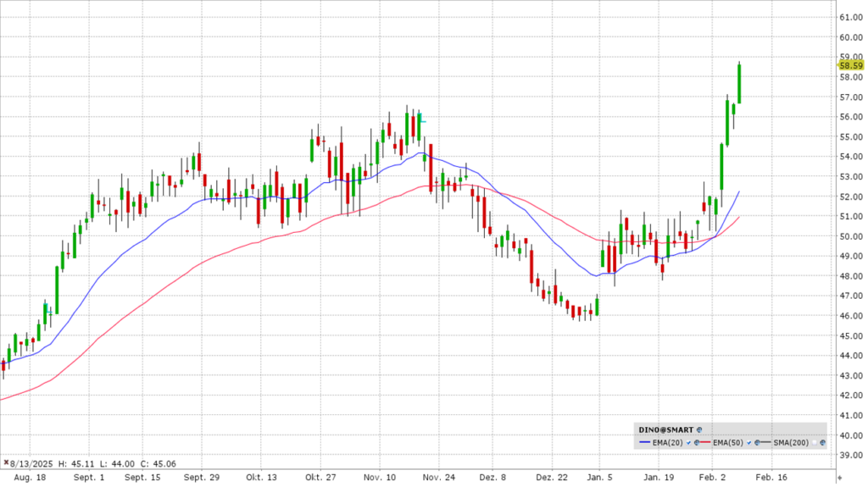Viewport: 868px width, 487px height.
Task: Click the highlighted 58.59 current price tag
Action: tap(850, 64)
